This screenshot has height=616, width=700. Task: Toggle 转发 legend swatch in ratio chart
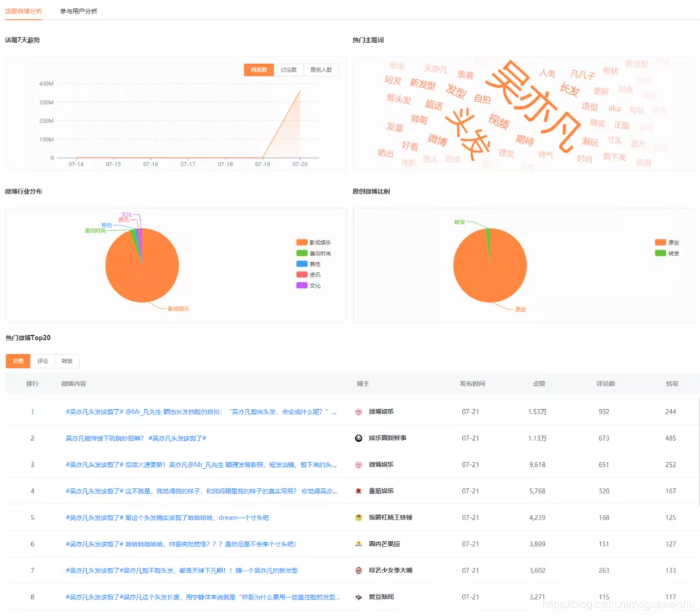point(660,253)
